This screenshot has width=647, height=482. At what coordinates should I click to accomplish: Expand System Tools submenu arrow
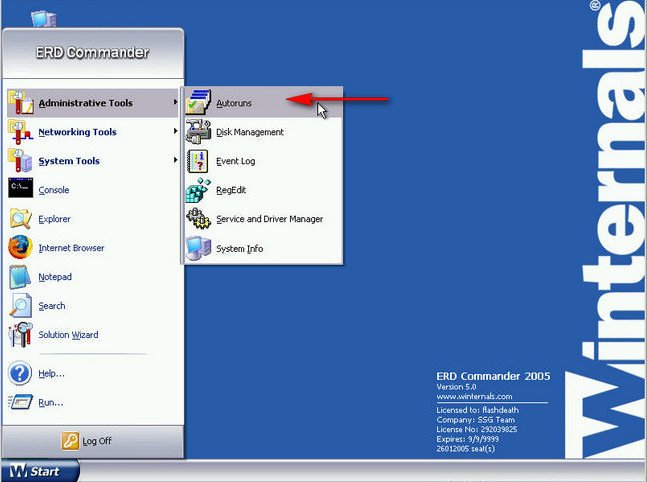175,160
